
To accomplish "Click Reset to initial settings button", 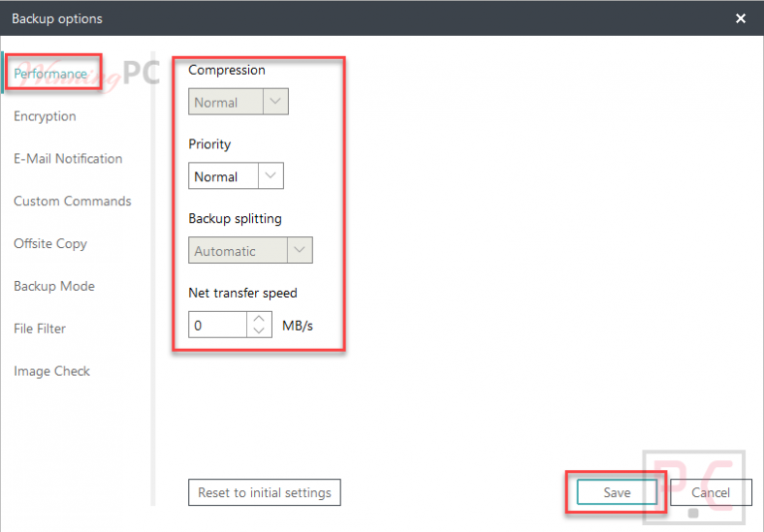I will 265,492.
